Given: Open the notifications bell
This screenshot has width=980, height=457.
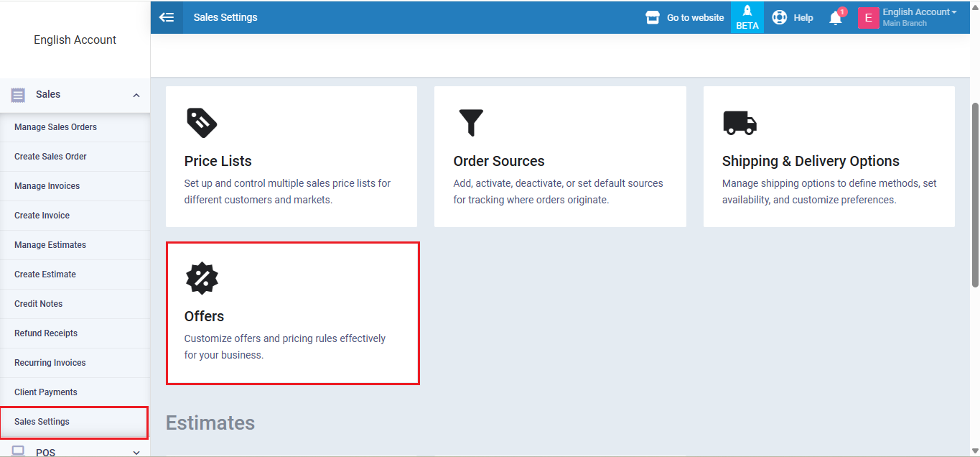Looking at the screenshot, I should coord(836,18).
